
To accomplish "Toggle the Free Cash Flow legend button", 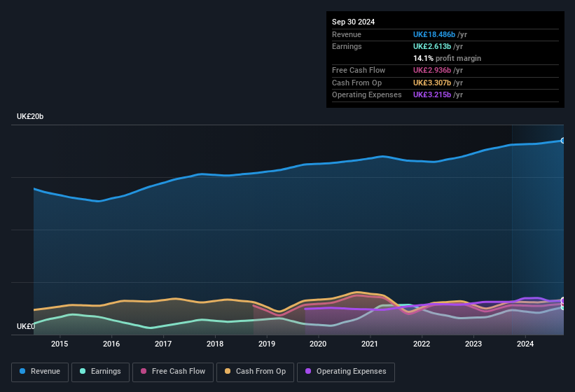I will click(173, 372).
